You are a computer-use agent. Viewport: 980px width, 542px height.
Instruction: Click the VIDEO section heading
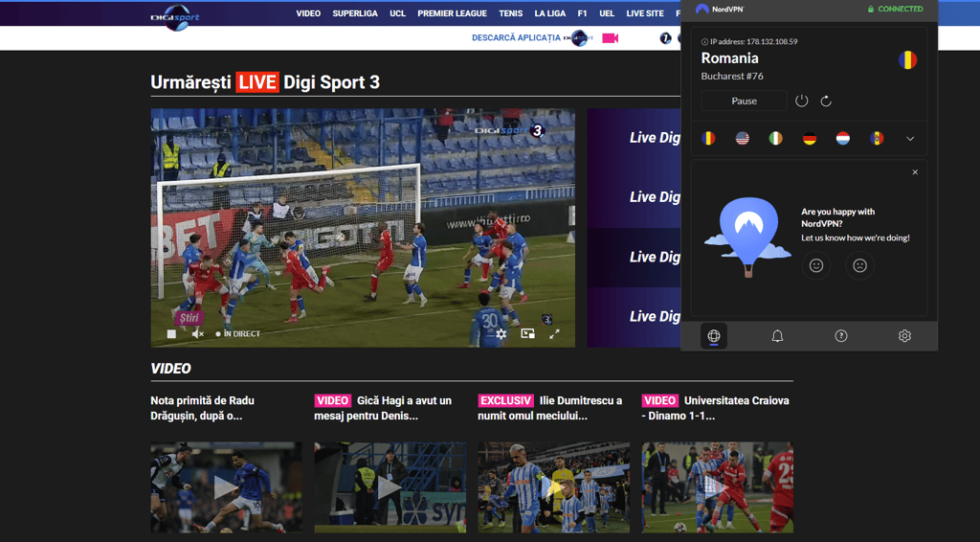tap(170, 369)
